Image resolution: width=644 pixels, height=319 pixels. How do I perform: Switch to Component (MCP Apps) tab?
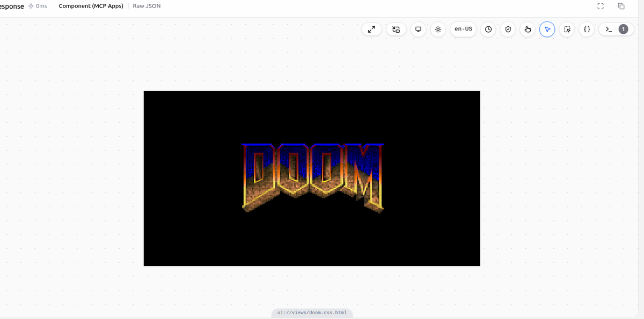pyautogui.click(x=91, y=6)
